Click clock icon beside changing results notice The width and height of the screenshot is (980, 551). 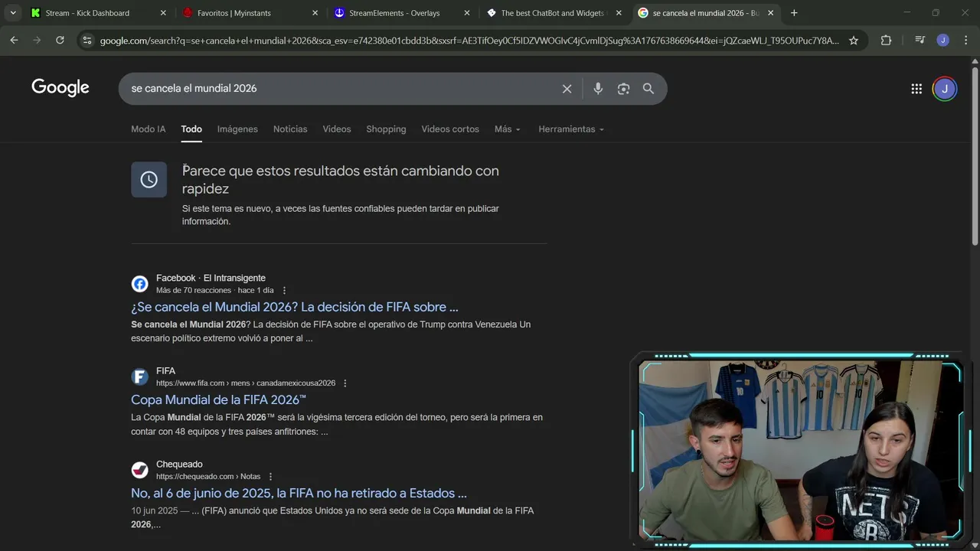pyautogui.click(x=149, y=179)
